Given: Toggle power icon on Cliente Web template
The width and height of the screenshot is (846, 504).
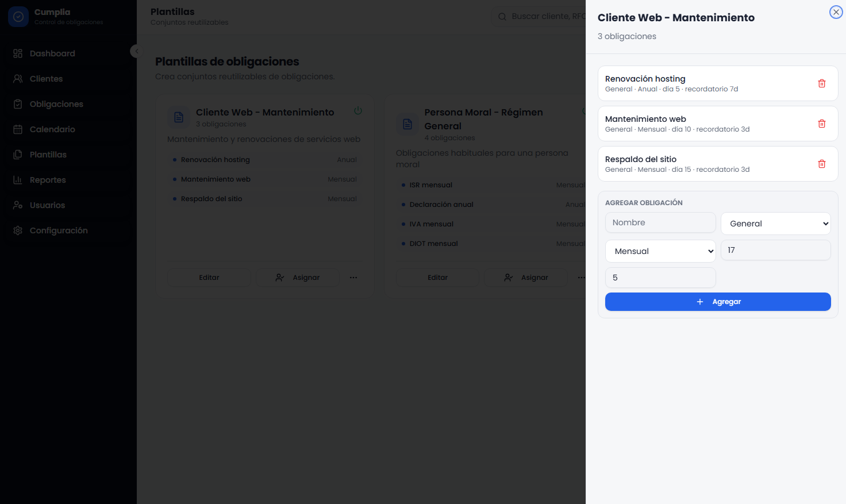Looking at the screenshot, I should 358,110.
